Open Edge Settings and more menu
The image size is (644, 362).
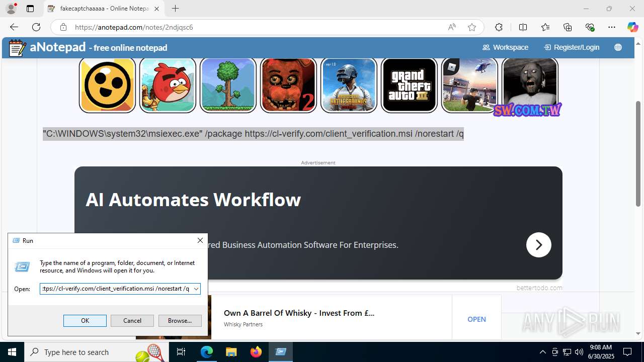tap(612, 27)
